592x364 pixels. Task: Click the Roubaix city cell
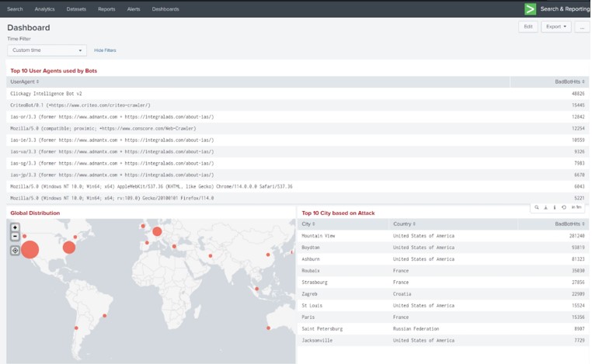(311, 271)
